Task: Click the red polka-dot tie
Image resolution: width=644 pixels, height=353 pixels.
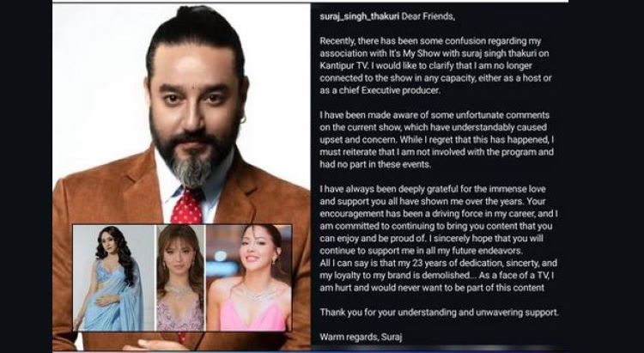Action: coord(186,205)
